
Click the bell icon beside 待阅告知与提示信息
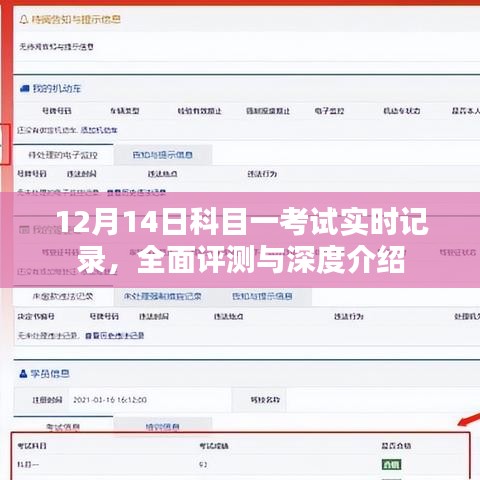(x=23, y=19)
